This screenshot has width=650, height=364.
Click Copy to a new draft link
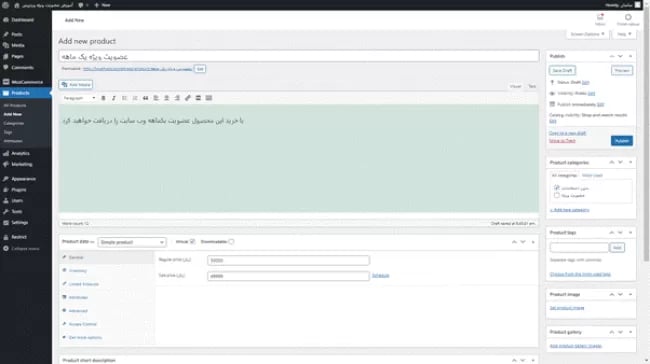coord(568,133)
